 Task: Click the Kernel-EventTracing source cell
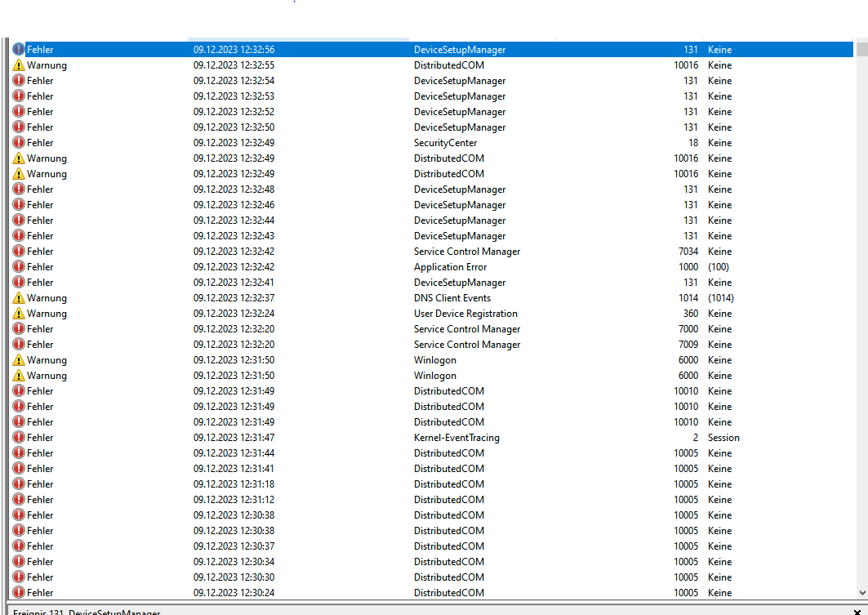456,437
